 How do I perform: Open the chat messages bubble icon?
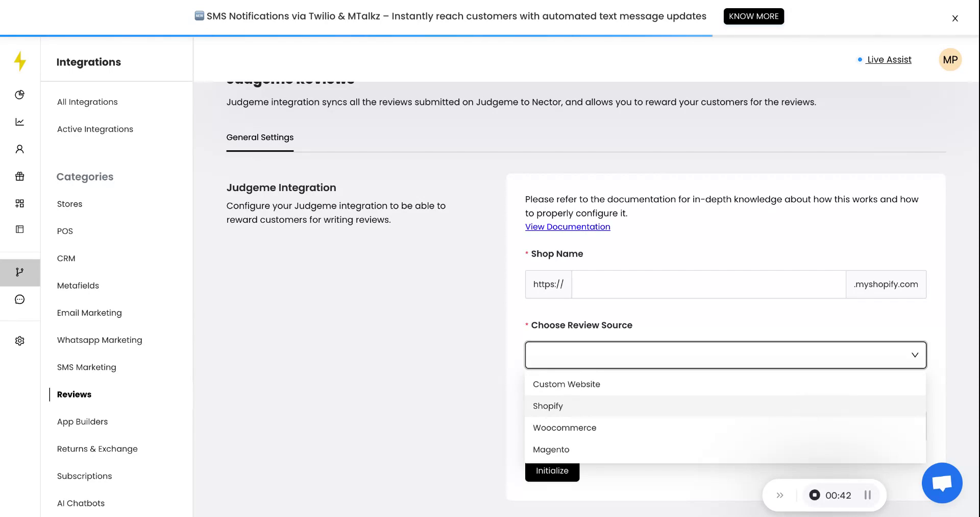coord(19,299)
